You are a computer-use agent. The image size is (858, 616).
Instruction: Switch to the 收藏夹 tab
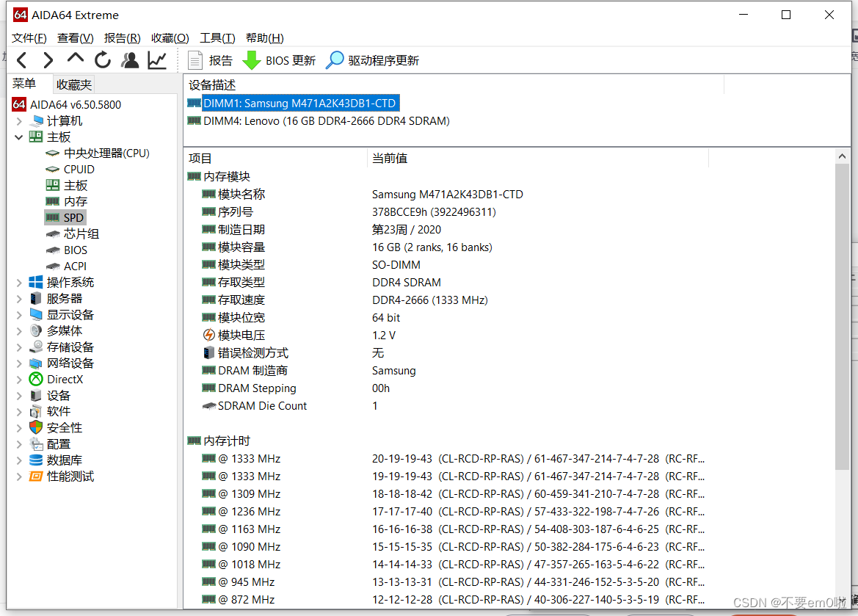(x=74, y=85)
